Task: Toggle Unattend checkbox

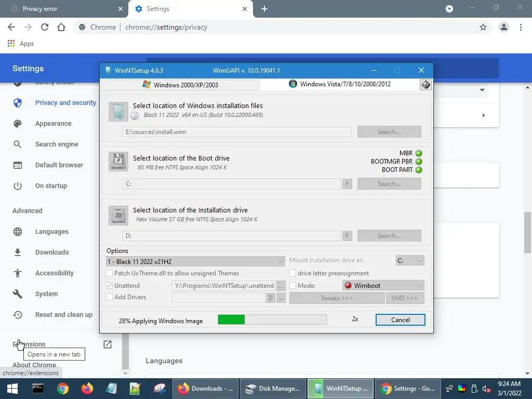Action: 110,286
